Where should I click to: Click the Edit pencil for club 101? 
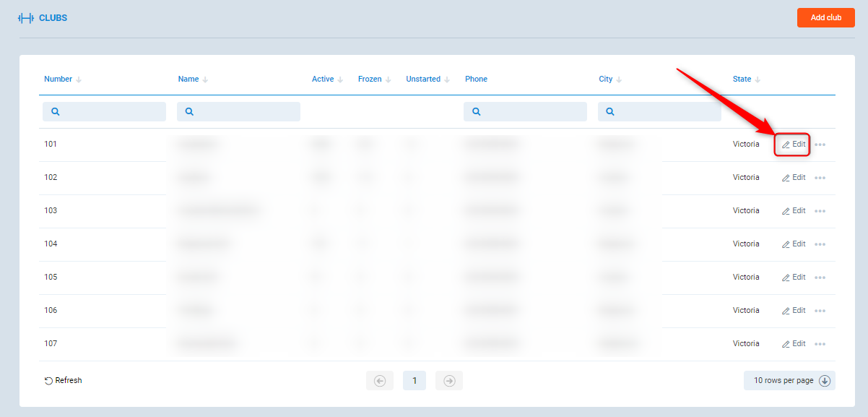(x=786, y=145)
